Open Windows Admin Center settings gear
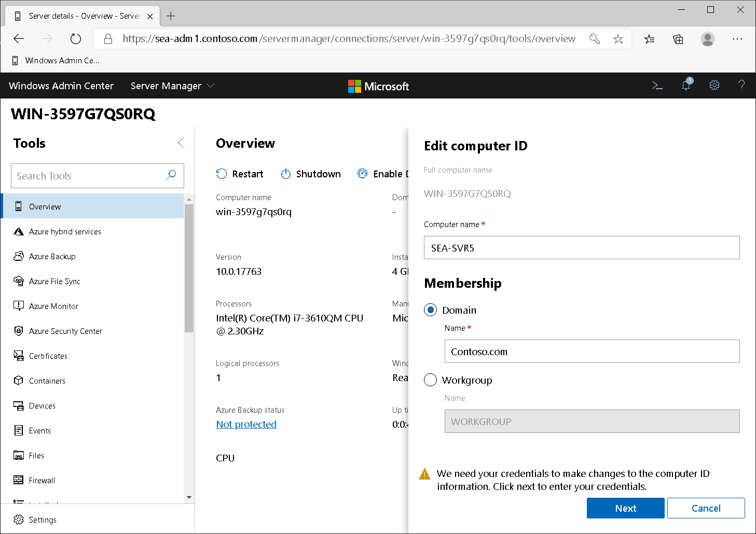 click(714, 86)
